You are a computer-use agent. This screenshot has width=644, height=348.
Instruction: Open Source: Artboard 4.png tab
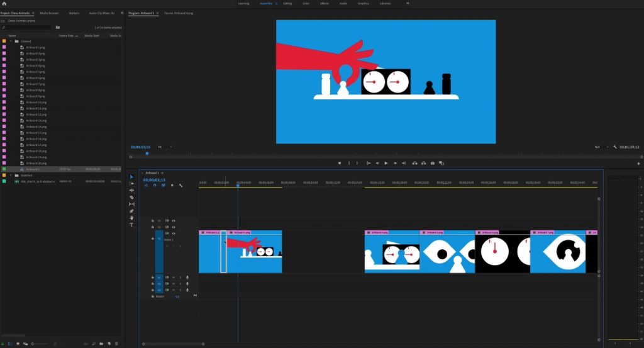pos(179,13)
